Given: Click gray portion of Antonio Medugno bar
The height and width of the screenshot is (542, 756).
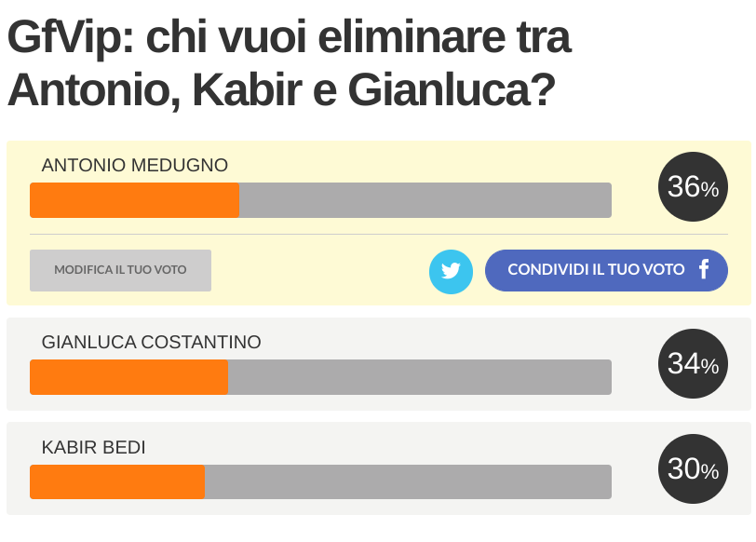Looking at the screenshot, I should 425,200.
